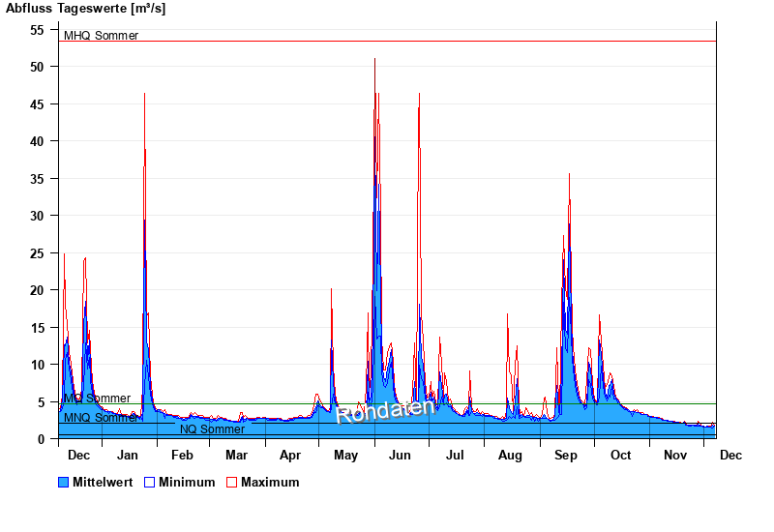Select the Sep month axis label

[x=565, y=456]
